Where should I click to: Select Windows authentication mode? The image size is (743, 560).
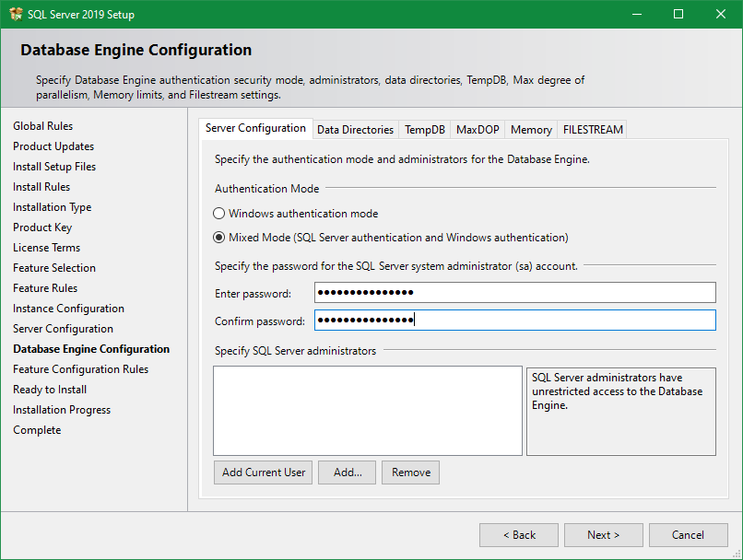pyautogui.click(x=218, y=213)
